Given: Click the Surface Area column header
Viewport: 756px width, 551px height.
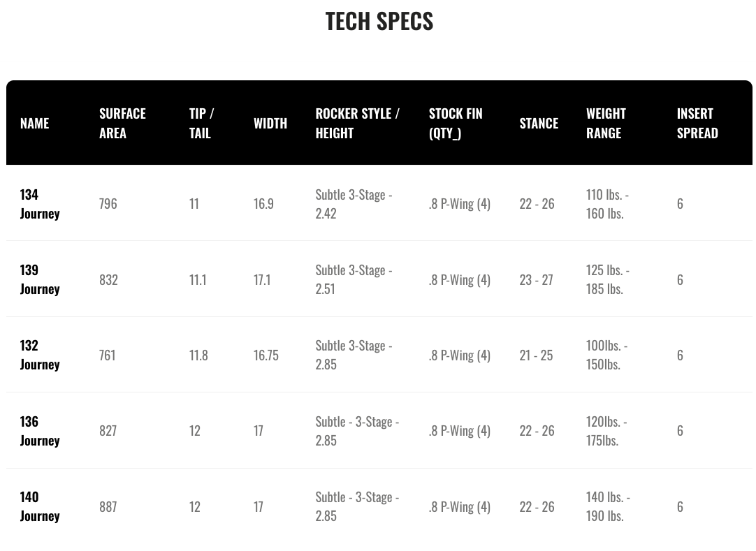Looking at the screenshot, I should tap(122, 123).
